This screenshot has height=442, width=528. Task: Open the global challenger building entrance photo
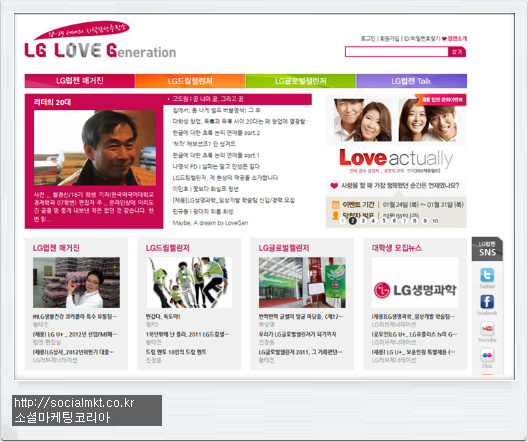tap(302, 282)
